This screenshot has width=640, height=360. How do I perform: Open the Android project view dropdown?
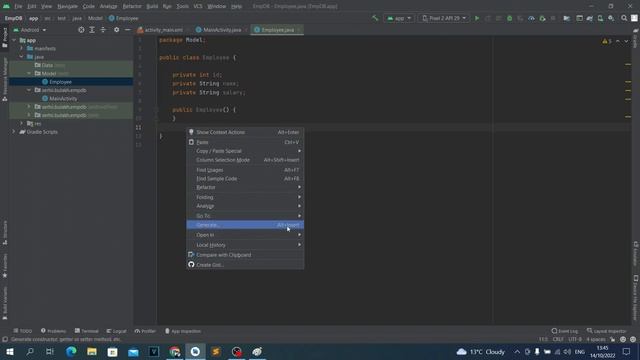click(30, 30)
